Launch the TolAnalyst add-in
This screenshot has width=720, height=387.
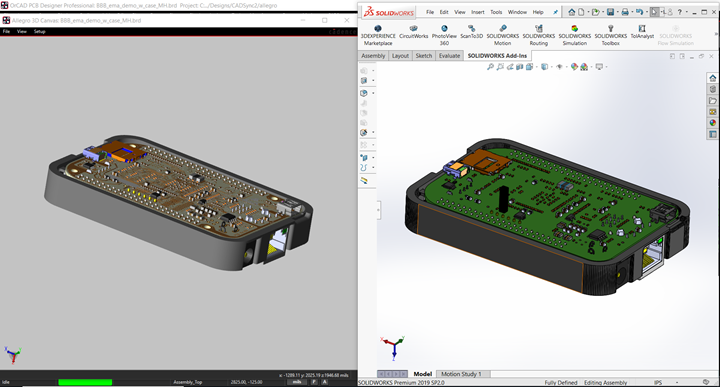(x=642, y=32)
